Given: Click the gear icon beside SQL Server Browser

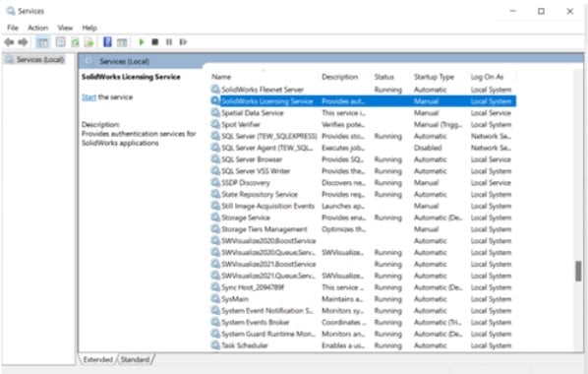Looking at the screenshot, I should pyautogui.click(x=215, y=158).
